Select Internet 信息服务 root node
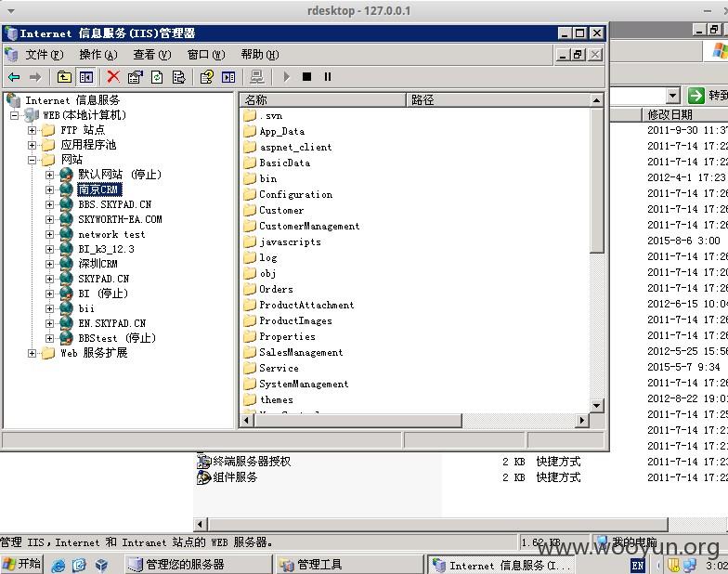728x574 pixels. click(72, 100)
